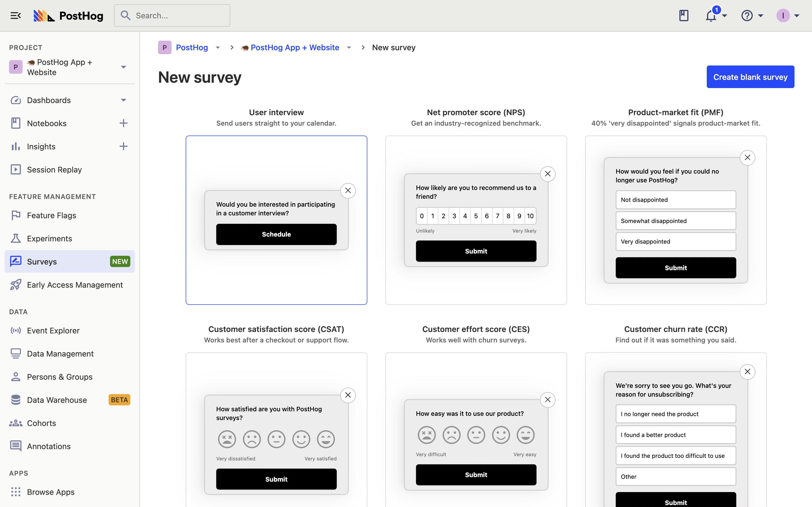Open notifications bell icon
Image resolution: width=812 pixels, height=507 pixels.
pyautogui.click(x=710, y=16)
